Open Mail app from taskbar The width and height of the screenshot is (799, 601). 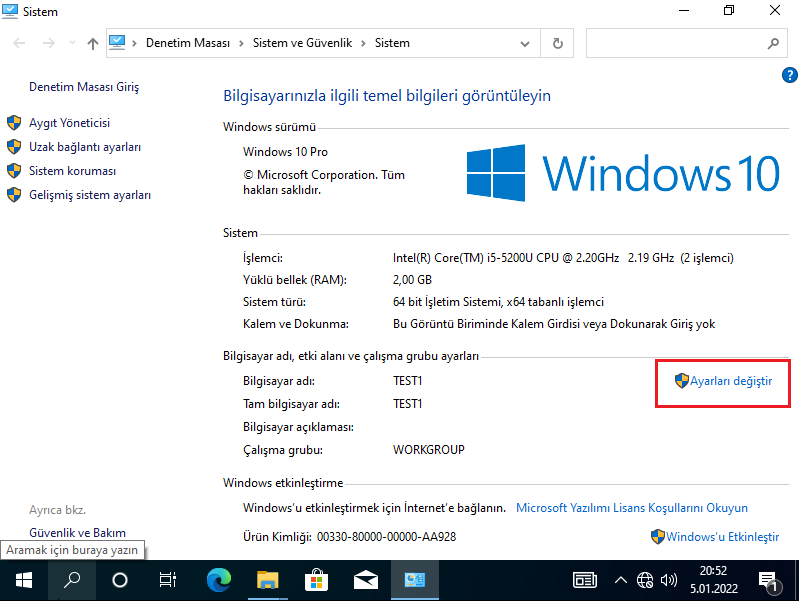coord(365,580)
